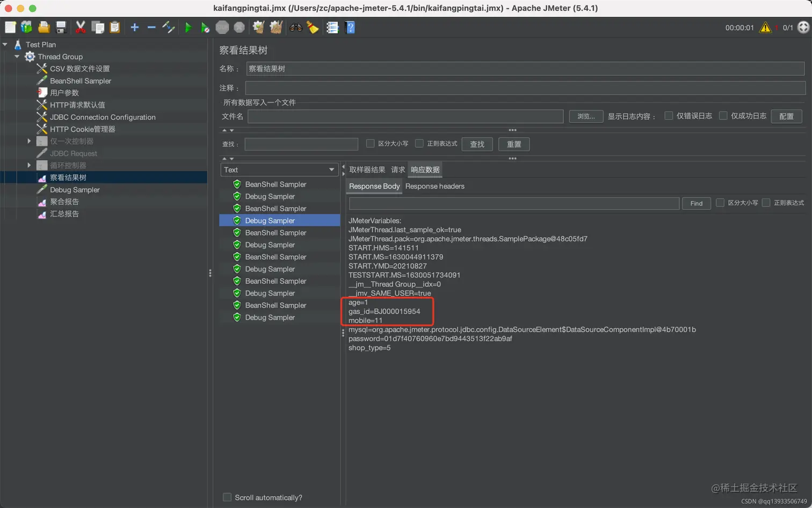The height and width of the screenshot is (508, 812).
Task: Select 用户参数 node in tree
Action: [x=64, y=93]
